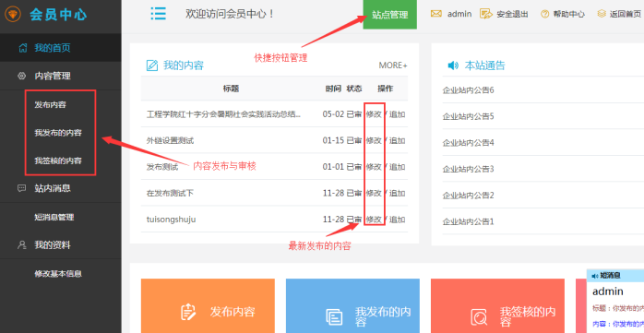Click the edit icon next to 我的内容

(152, 65)
